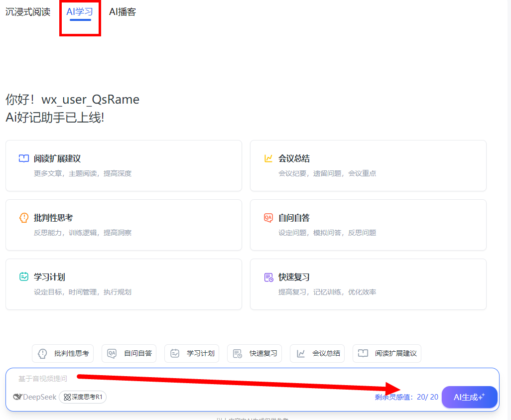Toggle the 深度思考R1 deep thinking mode
This screenshot has height=420, width=511.
83,397
